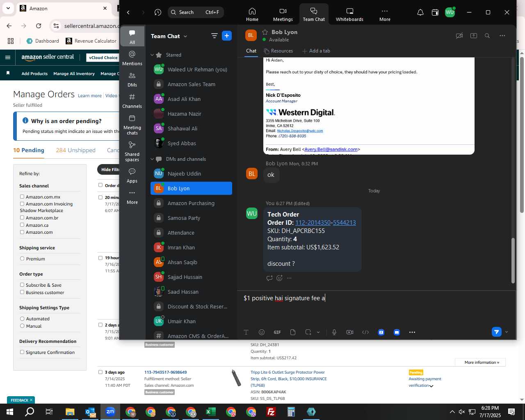Search within the Bob Lyon chat
The width and height of the screenshot is (525, 420).
pos(487,36)
